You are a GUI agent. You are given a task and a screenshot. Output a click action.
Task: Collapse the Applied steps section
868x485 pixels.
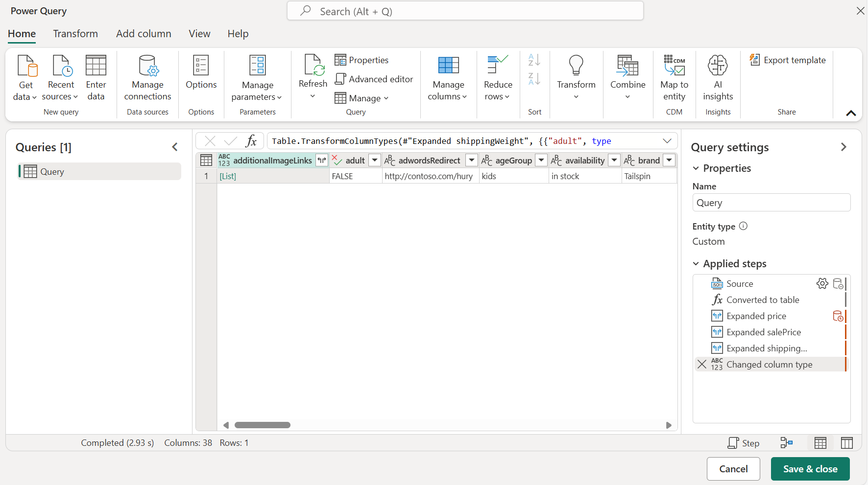[696, 264]
